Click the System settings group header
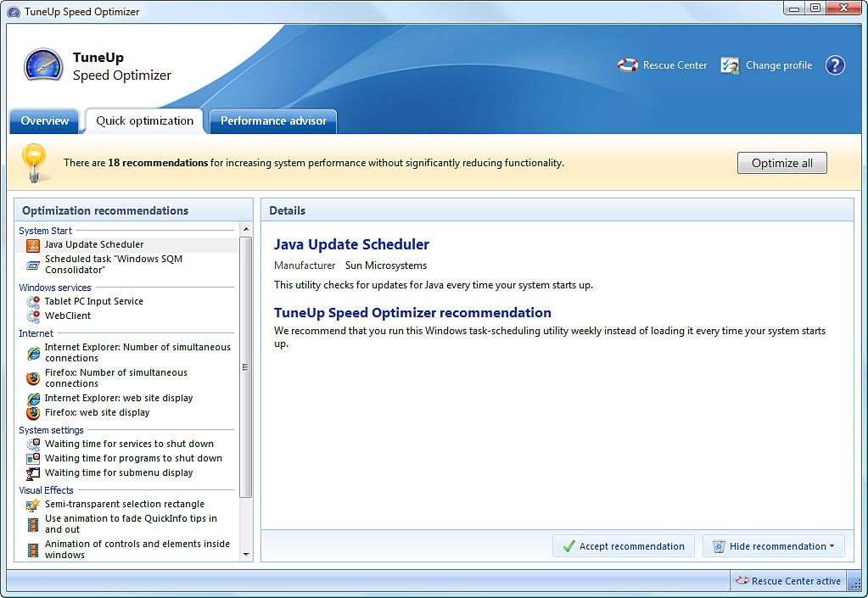 51,430
